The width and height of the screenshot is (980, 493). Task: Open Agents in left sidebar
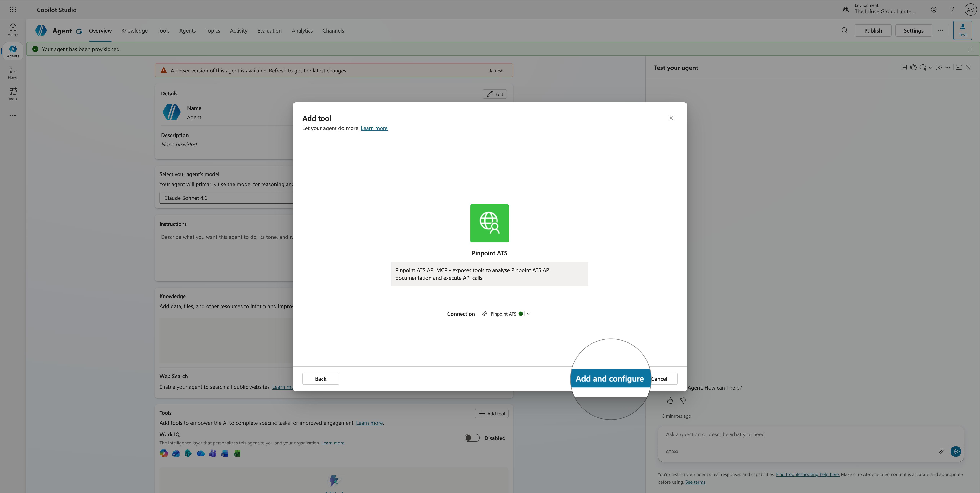(x=13, y=51)
